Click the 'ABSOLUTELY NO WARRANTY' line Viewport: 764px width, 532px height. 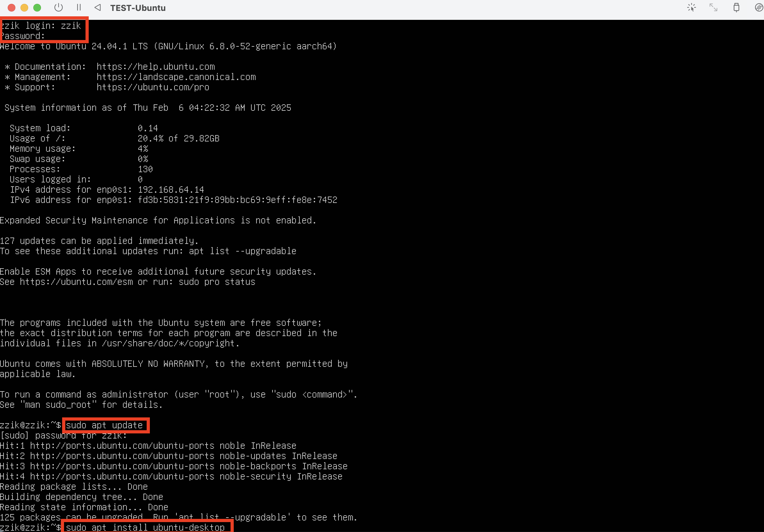(x=174, y=364)
